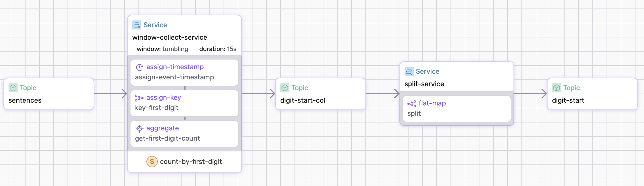Click the digit-start-col topic cube icon
644x186 pixels.
coord(285,88)
